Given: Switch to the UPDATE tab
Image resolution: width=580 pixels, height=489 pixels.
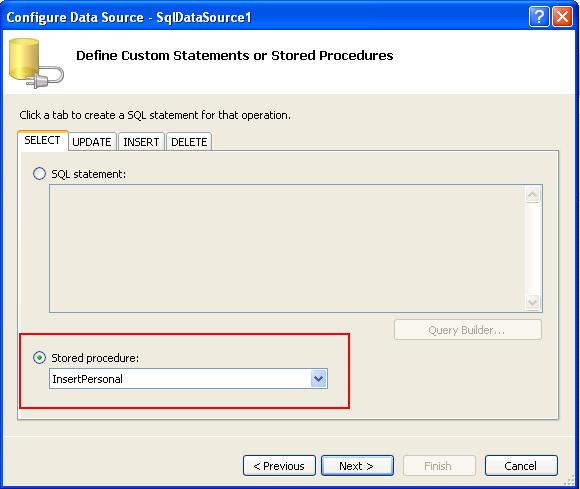Looking at the screenshot, I should point(92,142).
